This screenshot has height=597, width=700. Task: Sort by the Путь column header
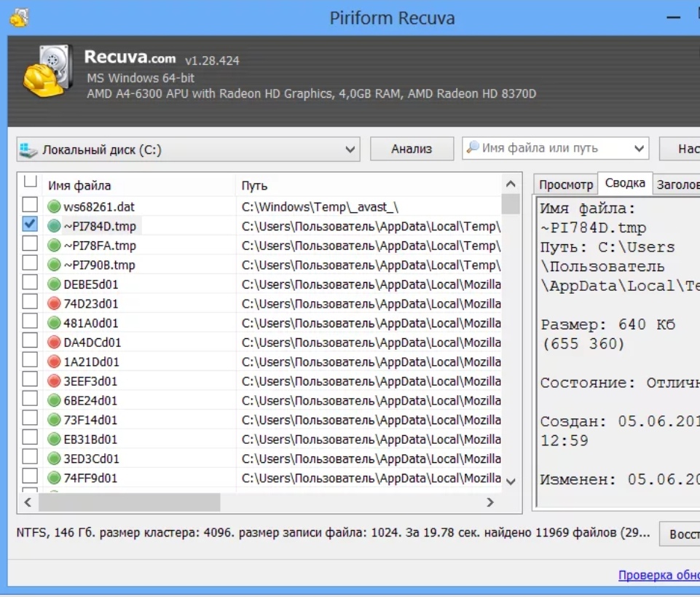(x=369, y=185)
